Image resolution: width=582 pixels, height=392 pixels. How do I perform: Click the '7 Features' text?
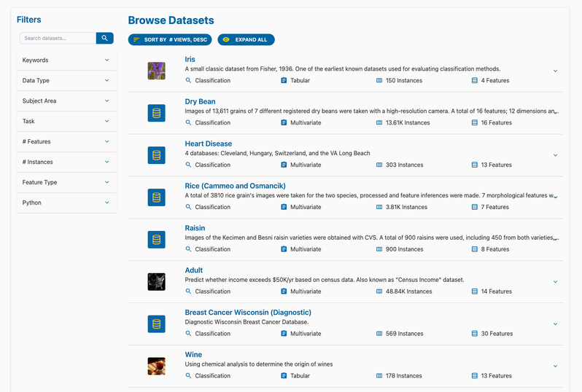[x=494, y=207]
